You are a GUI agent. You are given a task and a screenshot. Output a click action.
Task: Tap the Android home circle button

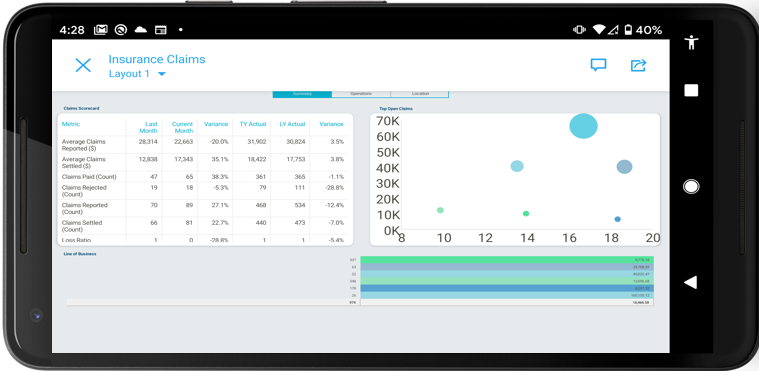coord(691,186)
